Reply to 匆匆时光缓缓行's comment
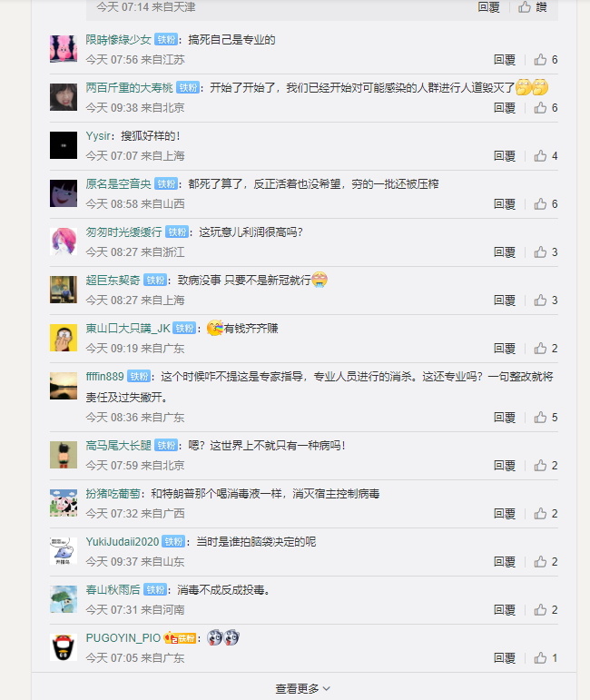The image size is (590, 700). tap(505, 252)
